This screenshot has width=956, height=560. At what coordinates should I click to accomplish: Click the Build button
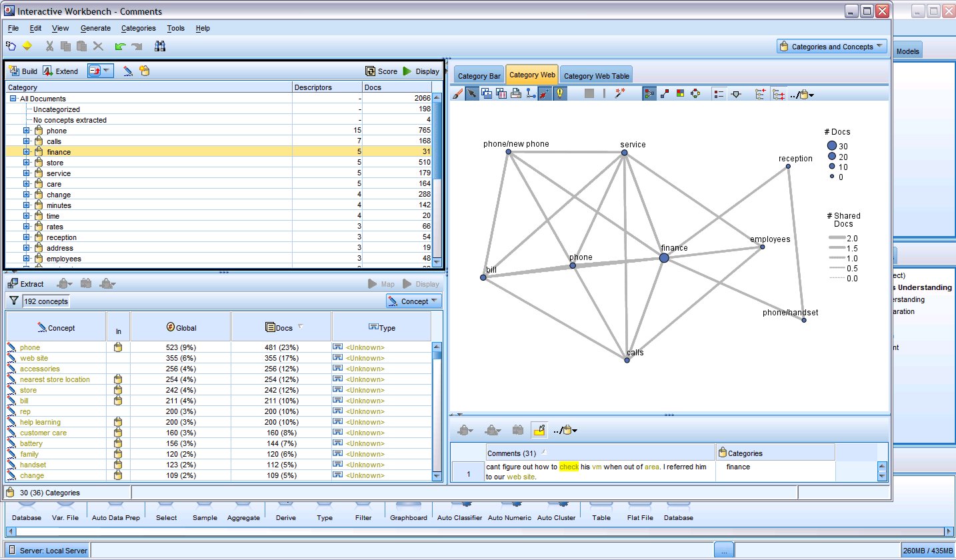tap(23, 71)
